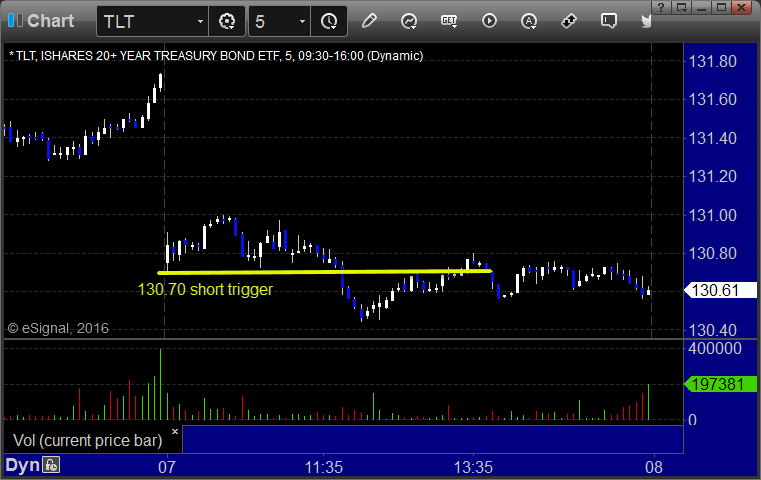Click the 131.60 price axis label
Image resolution: width=761 pixels, height=480 pixels.
(x=712, y=99)
